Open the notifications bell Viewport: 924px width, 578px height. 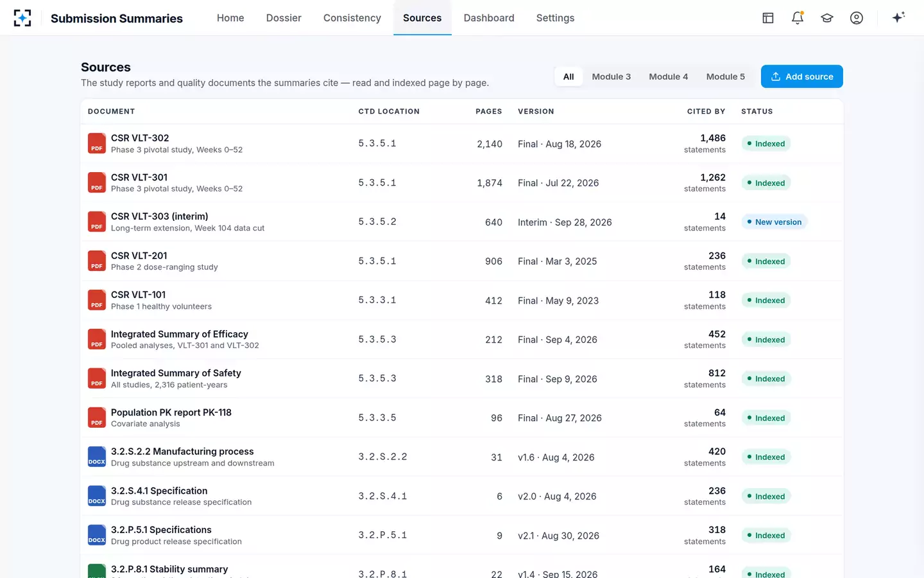click(x=798, y=18)
